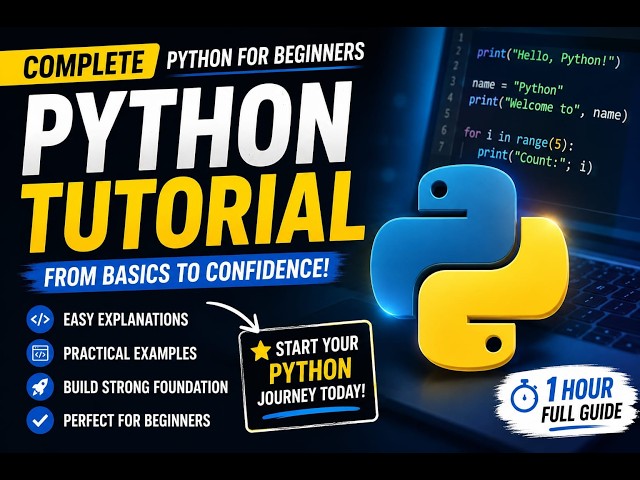Click the print("Hello, Python!") code line
The image size is (640, 480).
click(548, 58)
